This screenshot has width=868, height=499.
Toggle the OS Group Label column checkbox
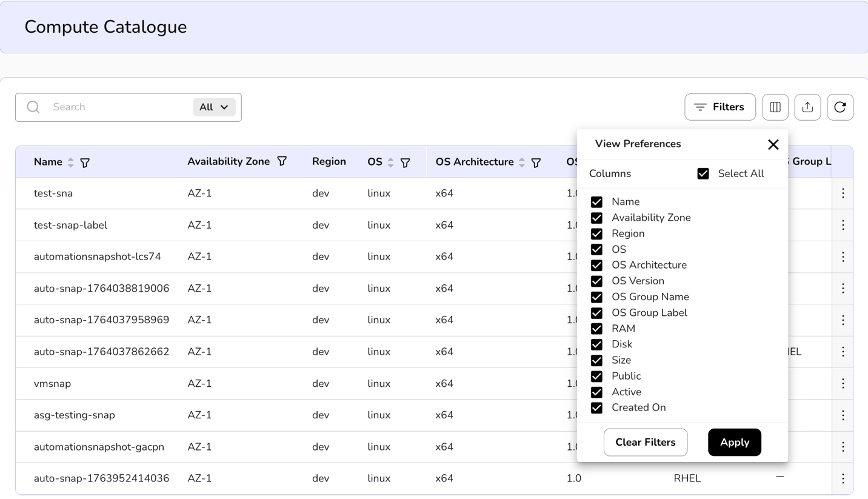pos(596,313)
